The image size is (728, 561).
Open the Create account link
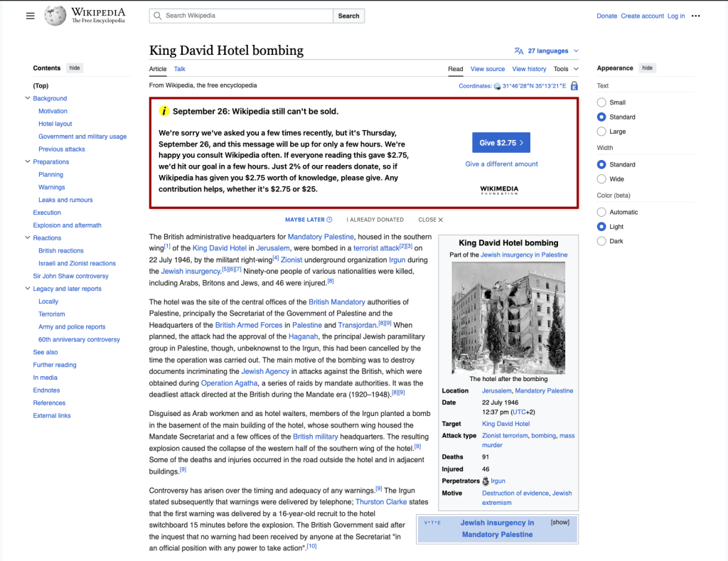(642, 16)
